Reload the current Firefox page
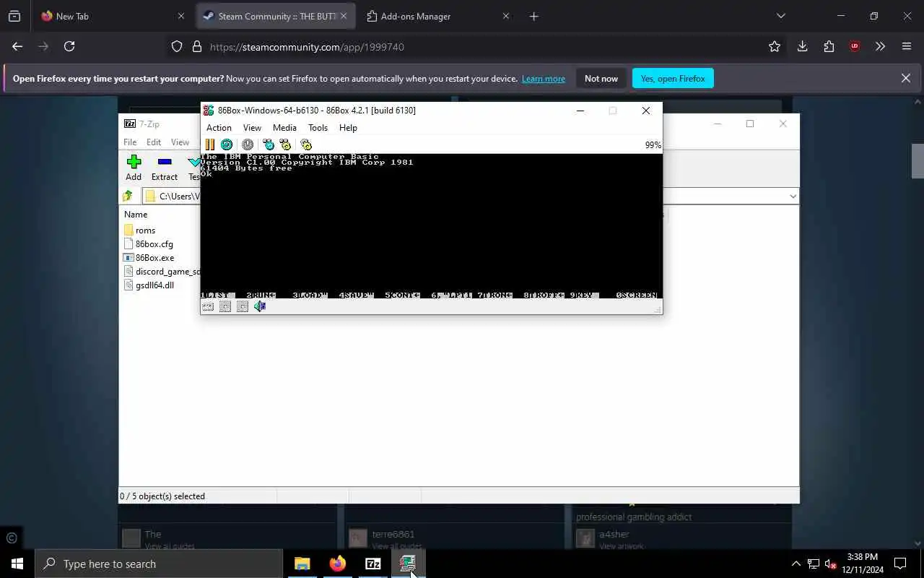Image resolution: width=924 pixels, height=578 pixels. (x=69, y=46)
